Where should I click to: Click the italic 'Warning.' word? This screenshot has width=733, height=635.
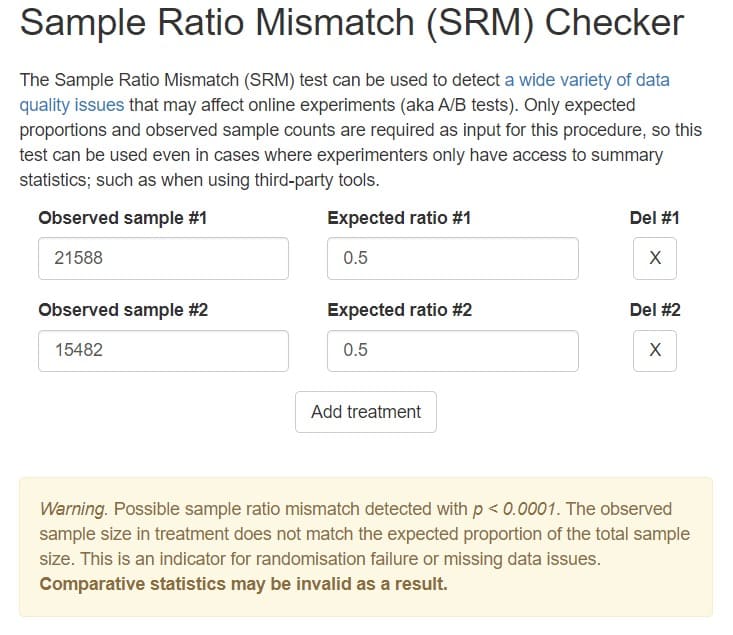click(72, 509)
